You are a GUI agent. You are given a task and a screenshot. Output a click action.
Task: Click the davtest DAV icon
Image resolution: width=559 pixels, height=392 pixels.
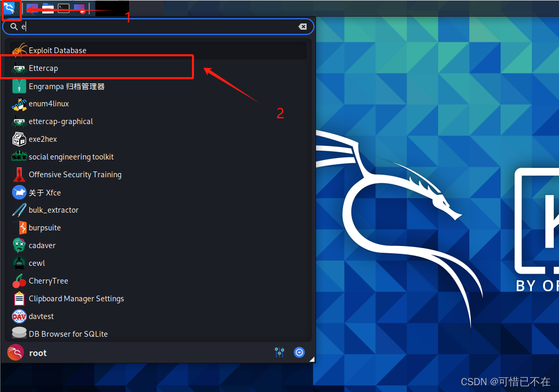pos(19,316)
